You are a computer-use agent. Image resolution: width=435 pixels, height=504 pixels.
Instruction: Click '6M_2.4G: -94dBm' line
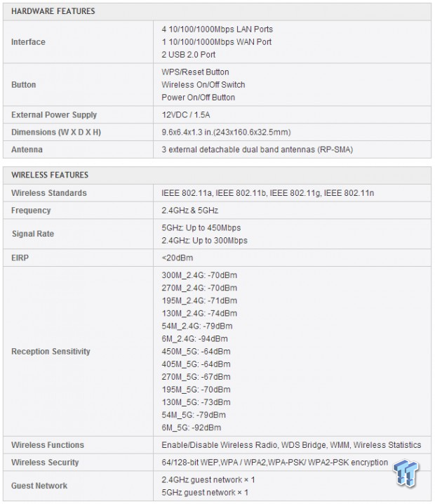click(194, 339)
